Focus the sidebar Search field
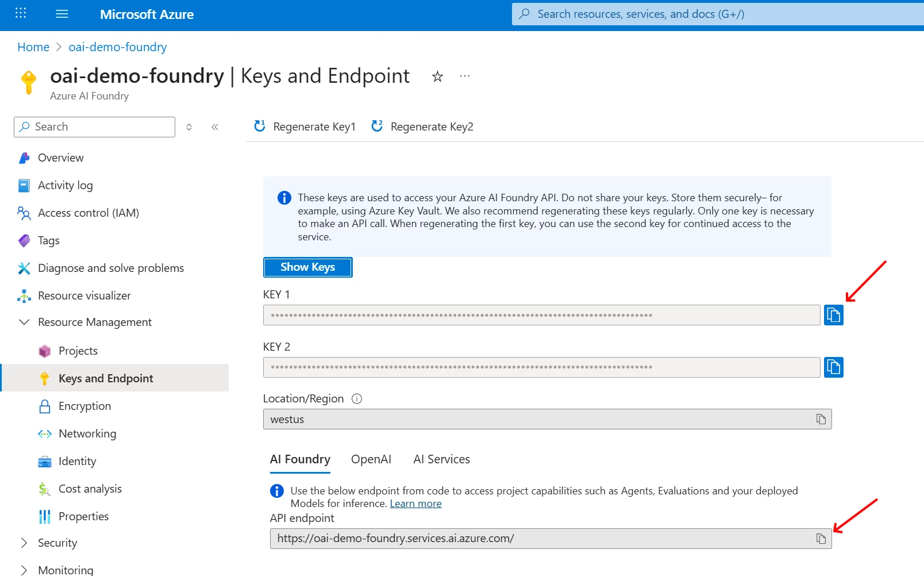Screen dimensions: 924x576 [x=94, y=127]
